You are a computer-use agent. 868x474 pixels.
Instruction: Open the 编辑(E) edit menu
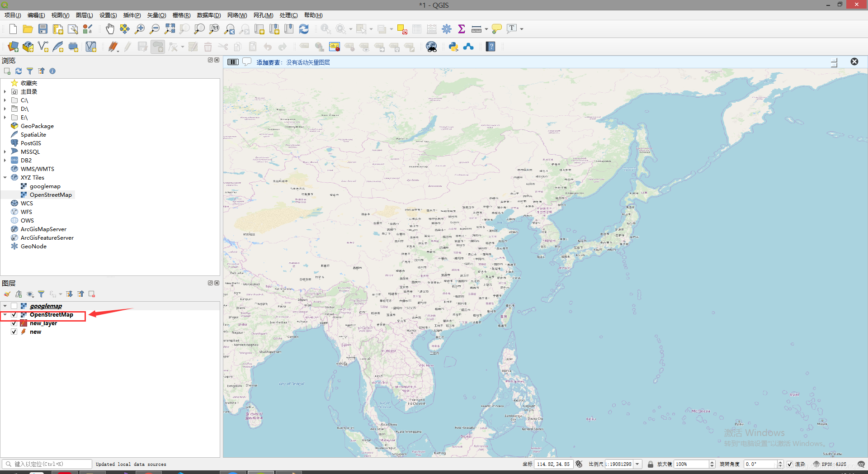36,15
